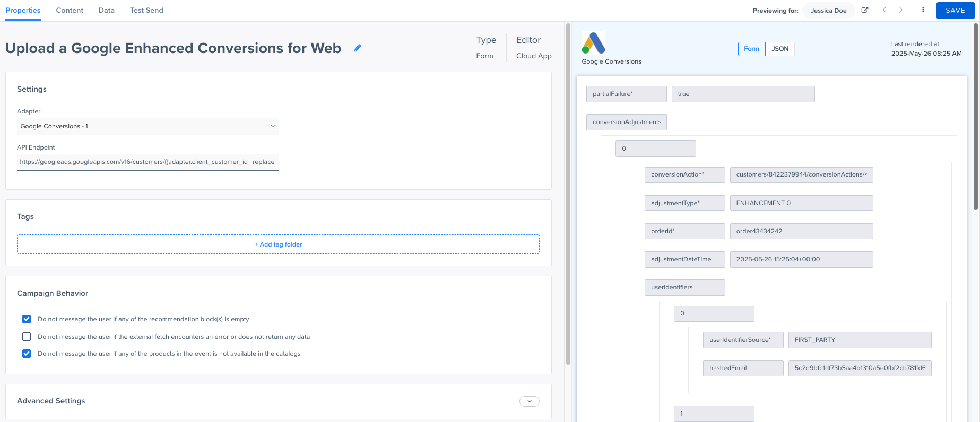Click the conversionAdjustments key field
Screen dimensions: 980x422
click(626, 122)
